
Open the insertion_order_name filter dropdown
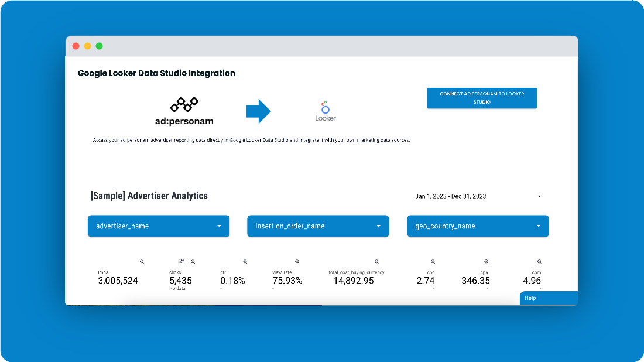click(318, 226)
